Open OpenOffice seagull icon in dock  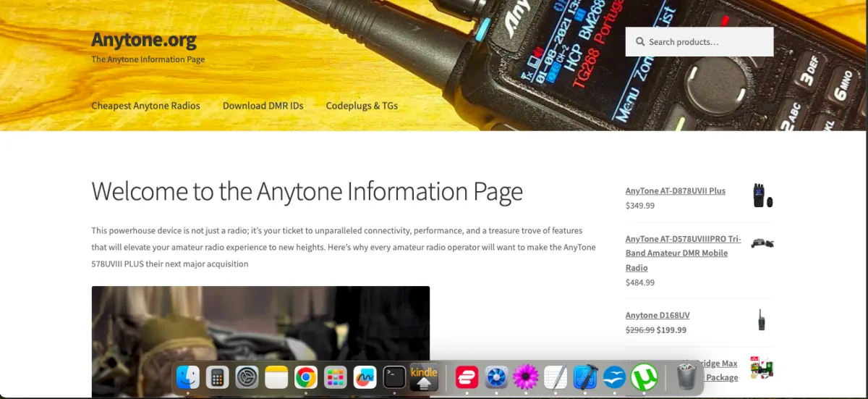pyautogui.click(x=614, y=377)
